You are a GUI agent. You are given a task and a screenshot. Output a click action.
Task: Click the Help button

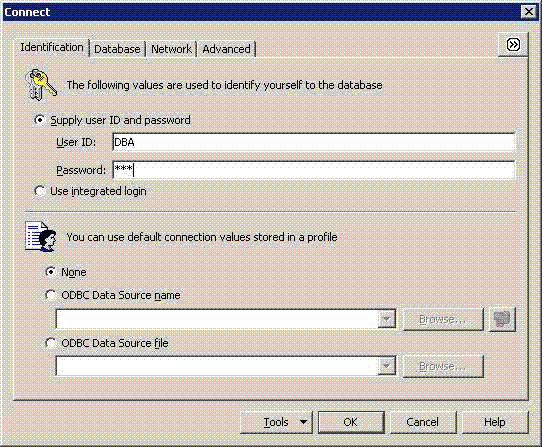point(495,422)
